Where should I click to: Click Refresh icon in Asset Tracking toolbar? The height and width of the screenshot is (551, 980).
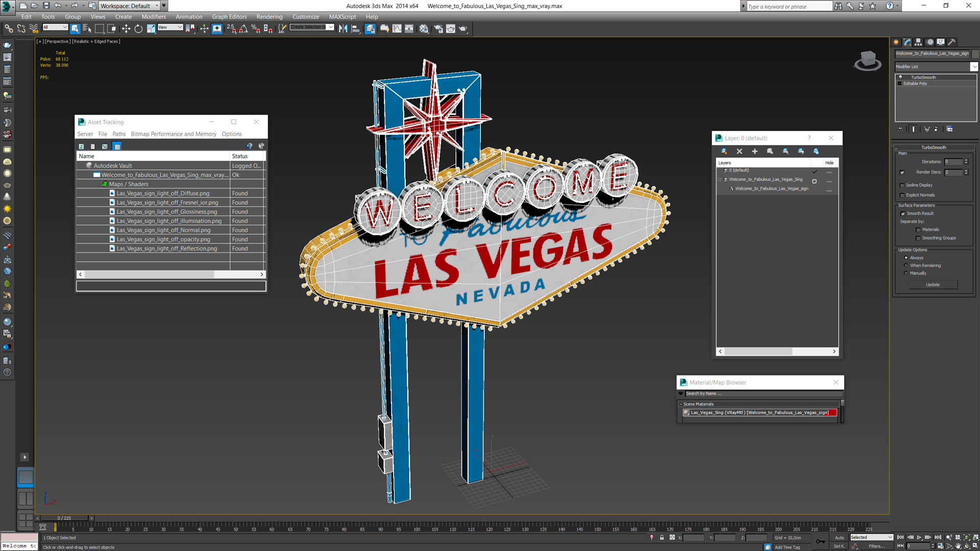(x=81, y=146)
